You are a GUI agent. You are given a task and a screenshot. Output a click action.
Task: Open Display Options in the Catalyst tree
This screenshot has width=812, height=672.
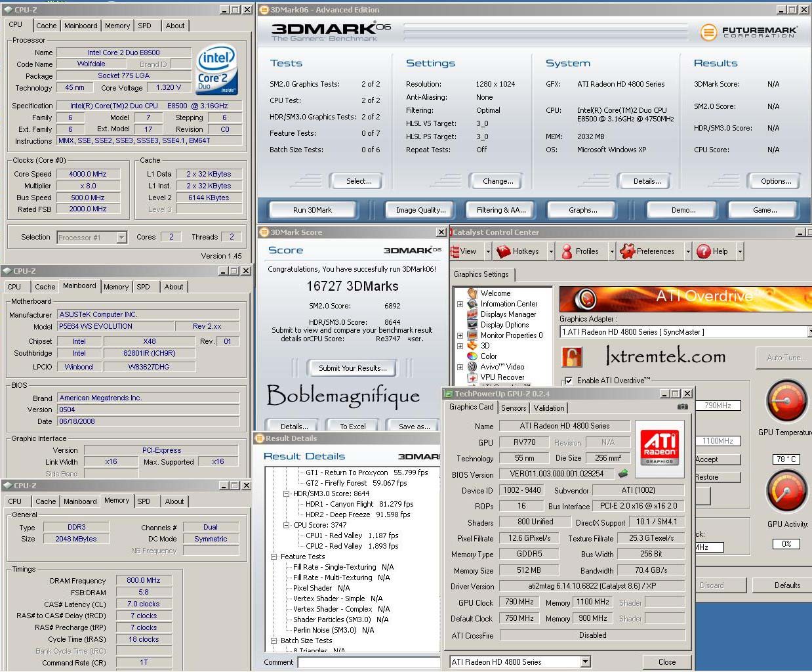click(504, 325)
